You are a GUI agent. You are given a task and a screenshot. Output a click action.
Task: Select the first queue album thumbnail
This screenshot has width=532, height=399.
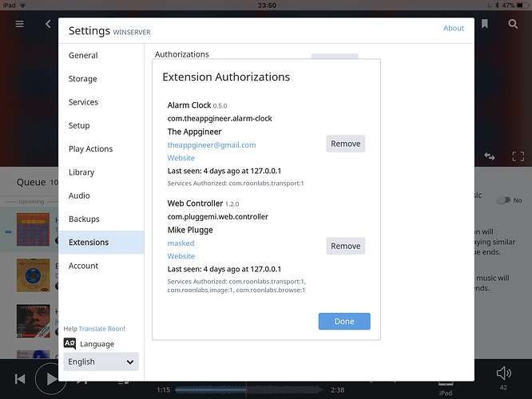(x=34, y=230)
